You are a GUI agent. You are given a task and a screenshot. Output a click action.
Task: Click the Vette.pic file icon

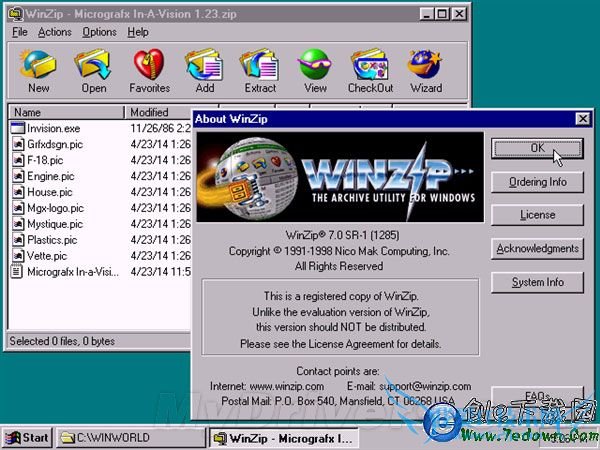click(x=17, y=256)
